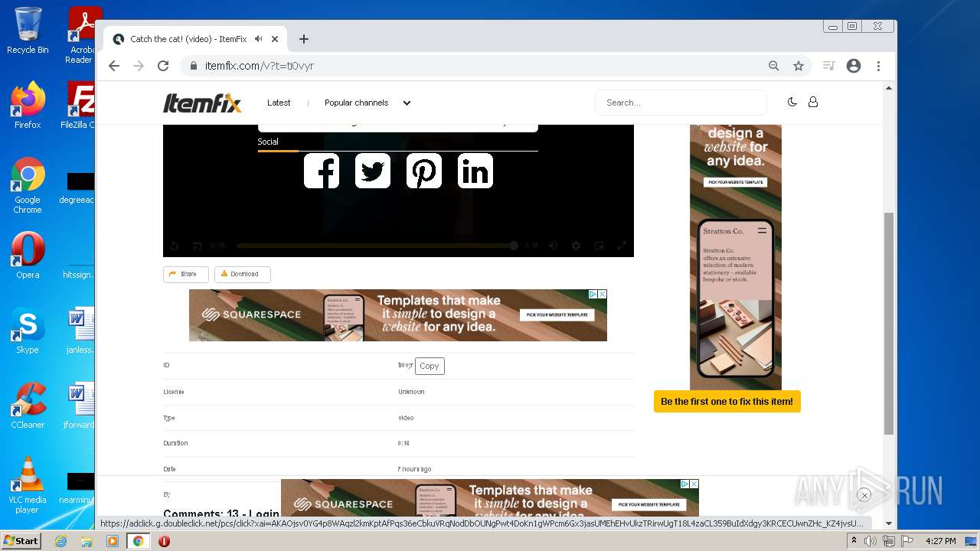This screenshot has height=551, width=980.
Task: Open the ItemFix logo home link
Action: 202,103
